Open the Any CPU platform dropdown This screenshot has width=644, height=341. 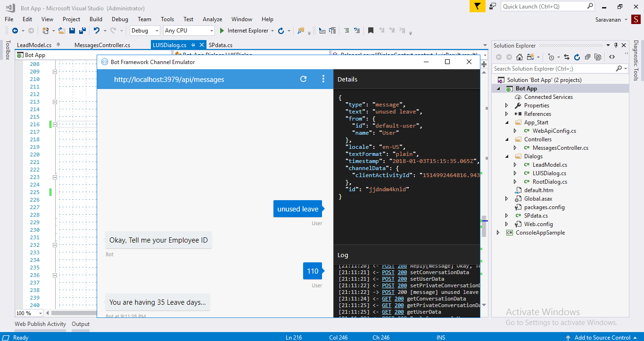(x=189, y=31)
